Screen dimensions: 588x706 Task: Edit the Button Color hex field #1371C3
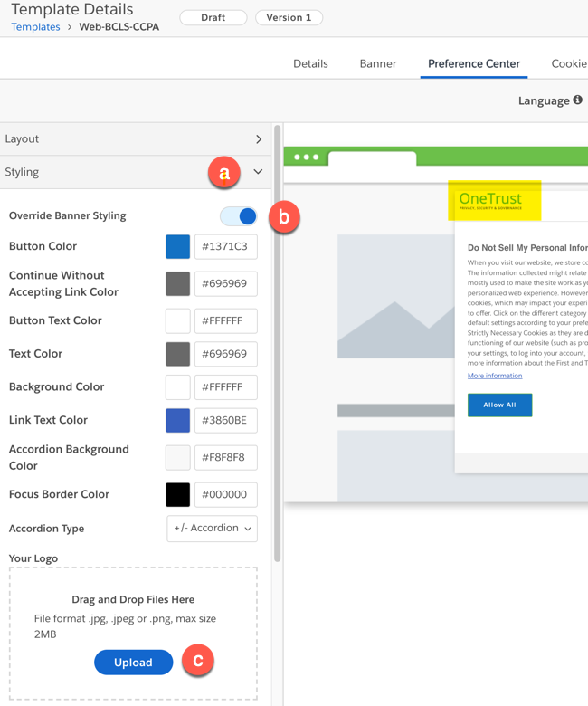226,246
